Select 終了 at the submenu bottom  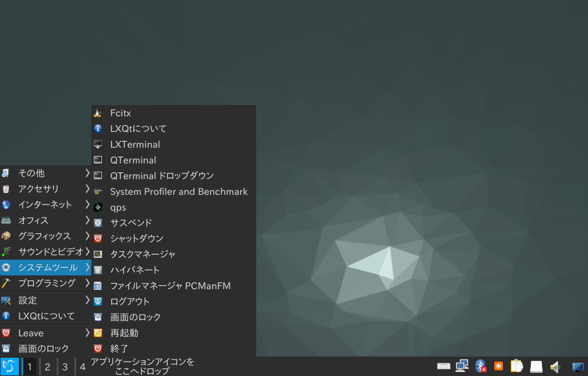[x=174, y=349]
